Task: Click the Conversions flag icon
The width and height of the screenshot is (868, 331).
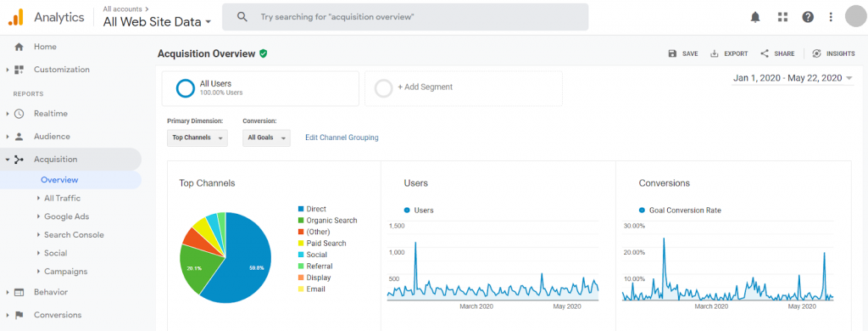Action: [x=19, y=315]
